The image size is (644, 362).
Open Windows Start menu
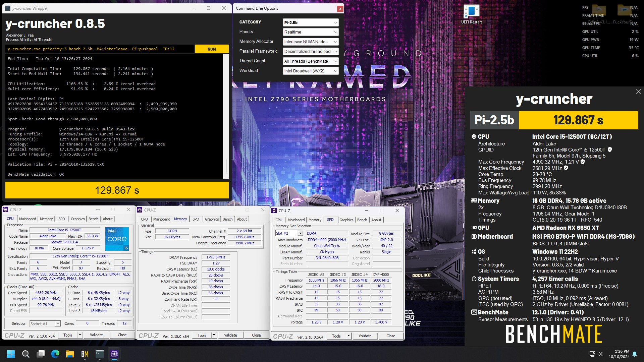tap(11, 354)
